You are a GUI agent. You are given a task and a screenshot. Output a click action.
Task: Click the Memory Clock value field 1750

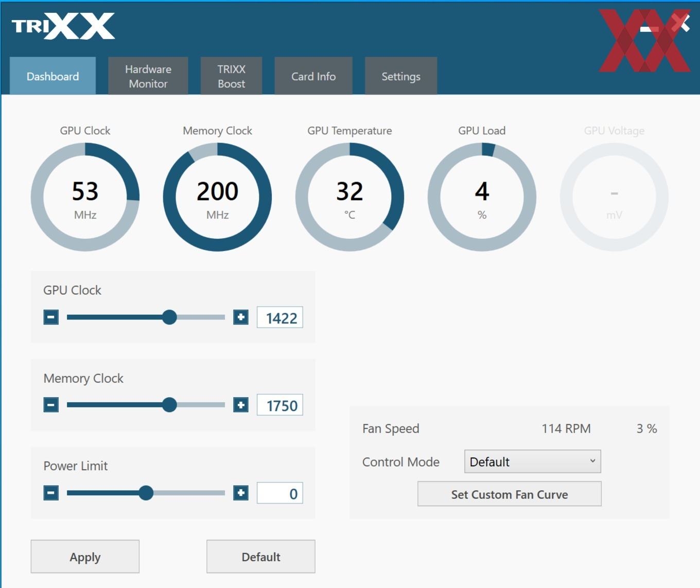280,405
